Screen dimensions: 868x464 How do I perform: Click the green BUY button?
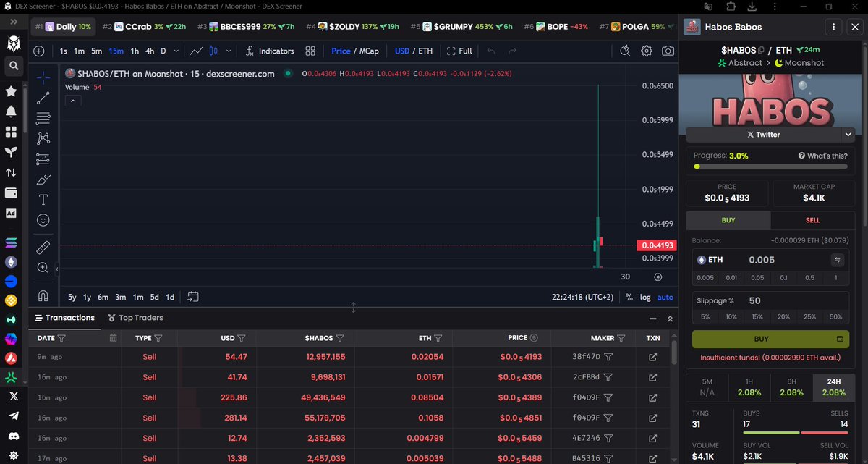coord(770,339)
